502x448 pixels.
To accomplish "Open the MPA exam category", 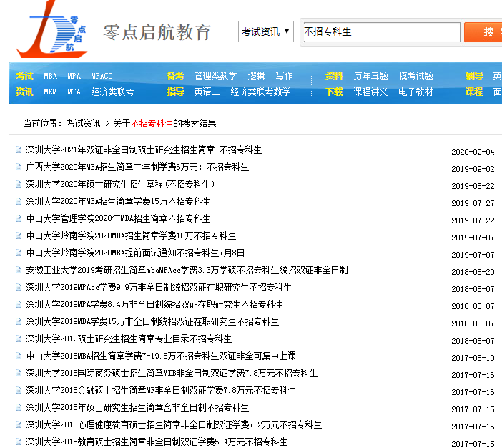I will (74, 76).
